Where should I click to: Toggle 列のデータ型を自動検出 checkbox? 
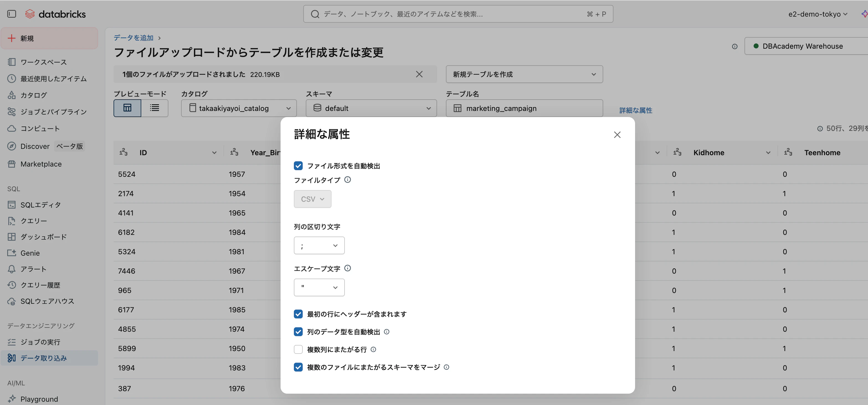pos(298,332)
